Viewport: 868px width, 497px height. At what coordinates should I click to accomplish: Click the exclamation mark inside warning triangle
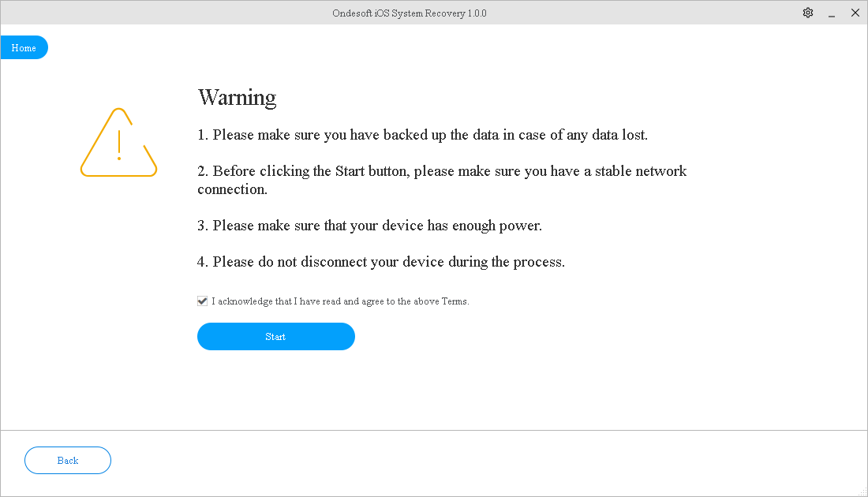click(119, 145)
